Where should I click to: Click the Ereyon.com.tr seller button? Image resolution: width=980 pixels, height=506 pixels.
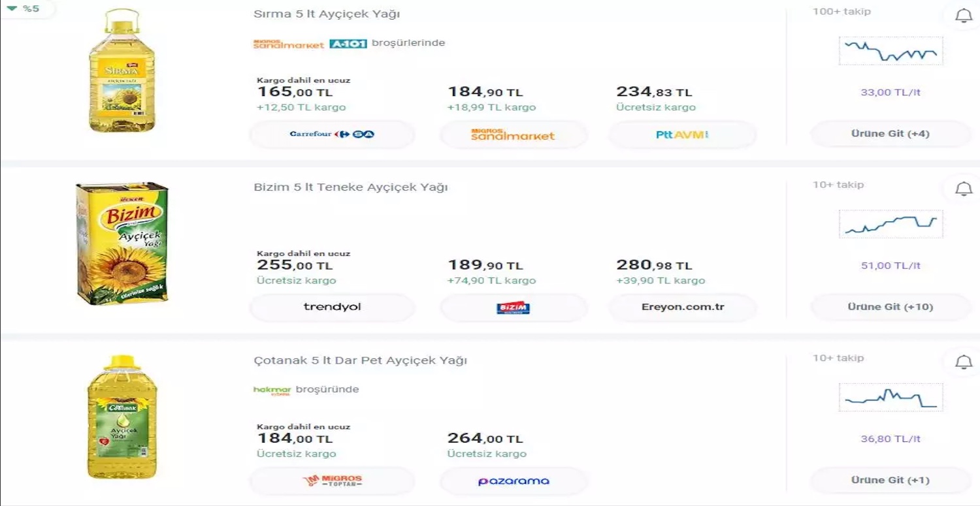point(682,308)
